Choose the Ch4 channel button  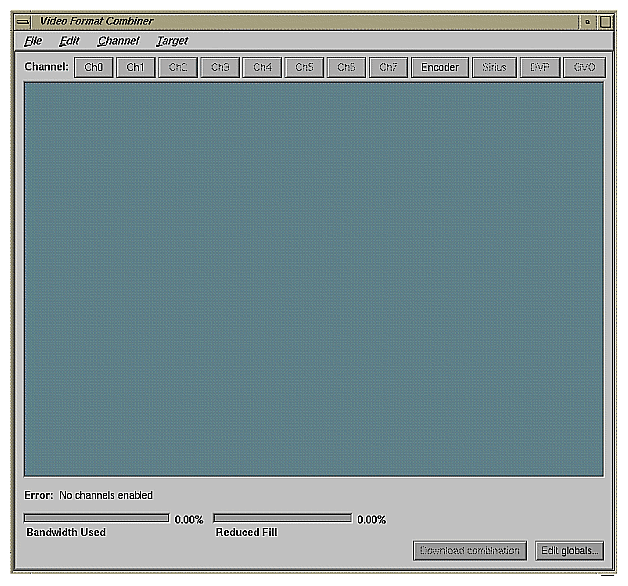[x=262, y=67]
